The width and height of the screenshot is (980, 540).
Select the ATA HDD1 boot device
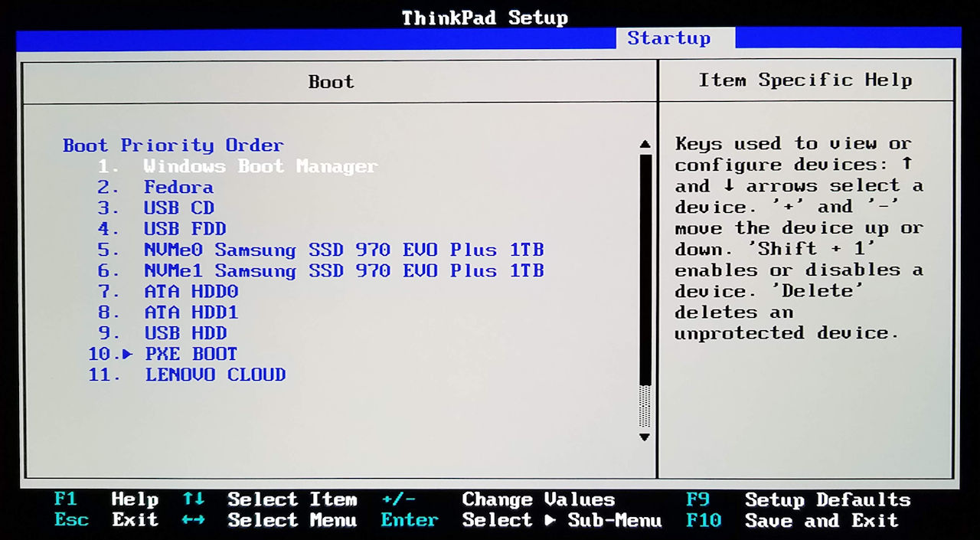point(191,312)
